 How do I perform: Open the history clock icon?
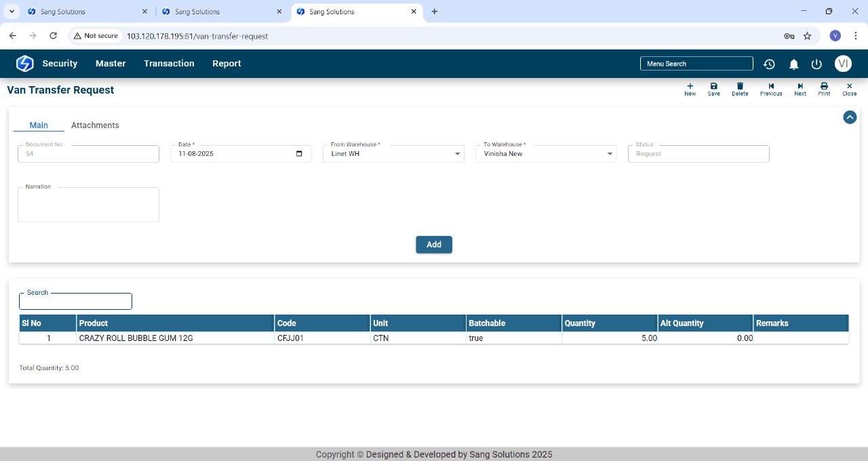coord(769,64)
